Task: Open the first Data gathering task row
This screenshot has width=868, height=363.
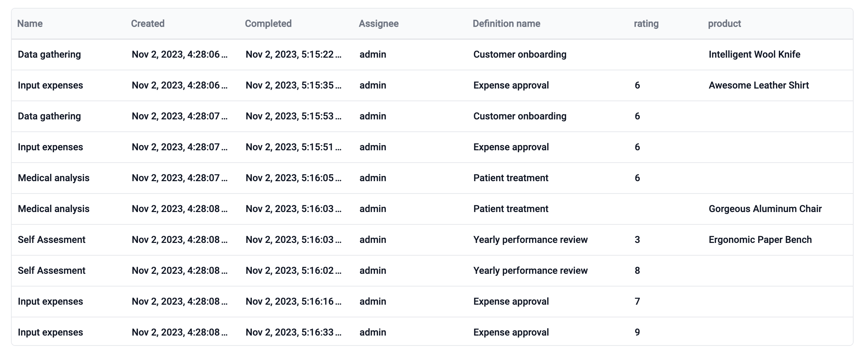Action: [50, 54]
